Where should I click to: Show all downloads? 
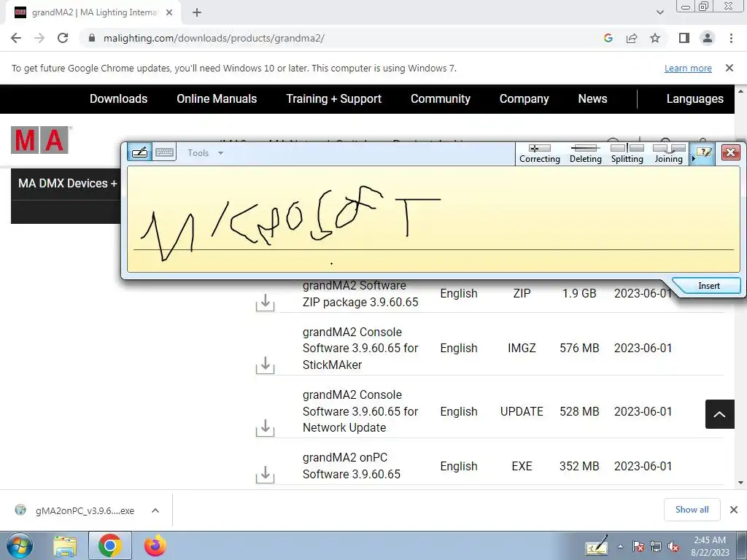692,510
